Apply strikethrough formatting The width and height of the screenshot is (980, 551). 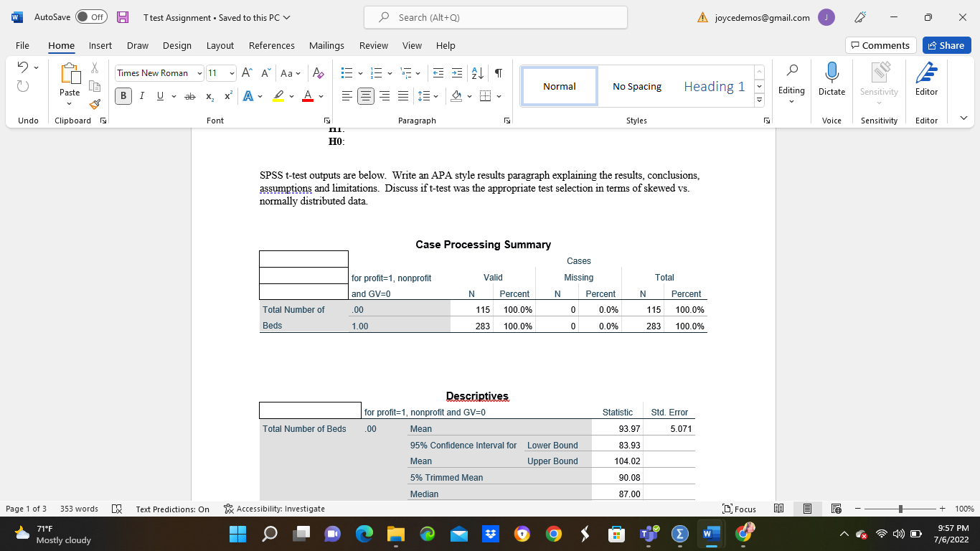pyautogui.click(x=190, y=96)
